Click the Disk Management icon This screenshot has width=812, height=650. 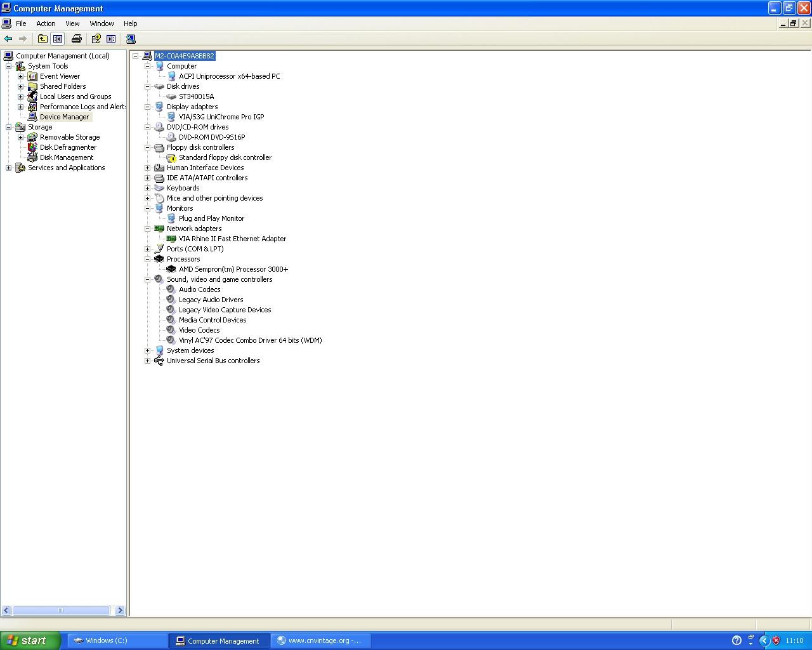click(x=32, y=157)
